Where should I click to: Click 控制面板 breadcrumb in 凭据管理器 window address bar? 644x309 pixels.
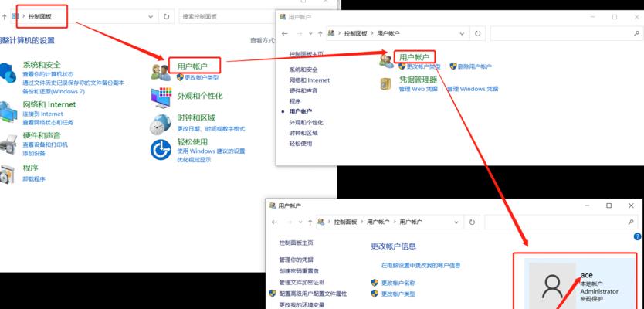356,34
